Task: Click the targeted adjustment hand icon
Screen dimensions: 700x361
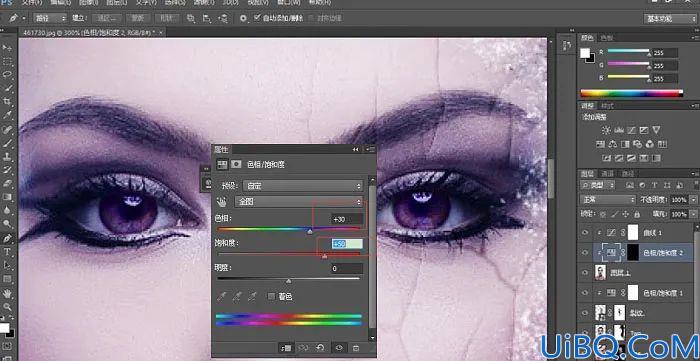Action: (221, 202)
